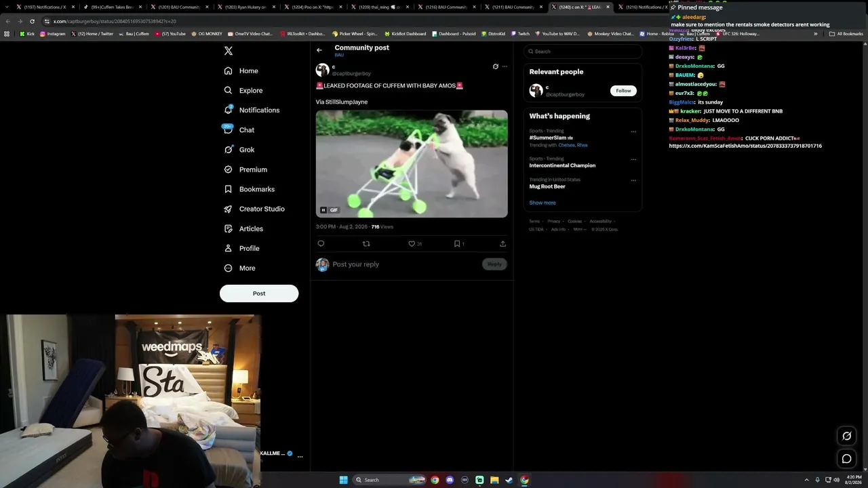This screenshot has width=868, height=488.
Task: Bookmark the post with the bookmark icon
Action: [x=457, y=243]
